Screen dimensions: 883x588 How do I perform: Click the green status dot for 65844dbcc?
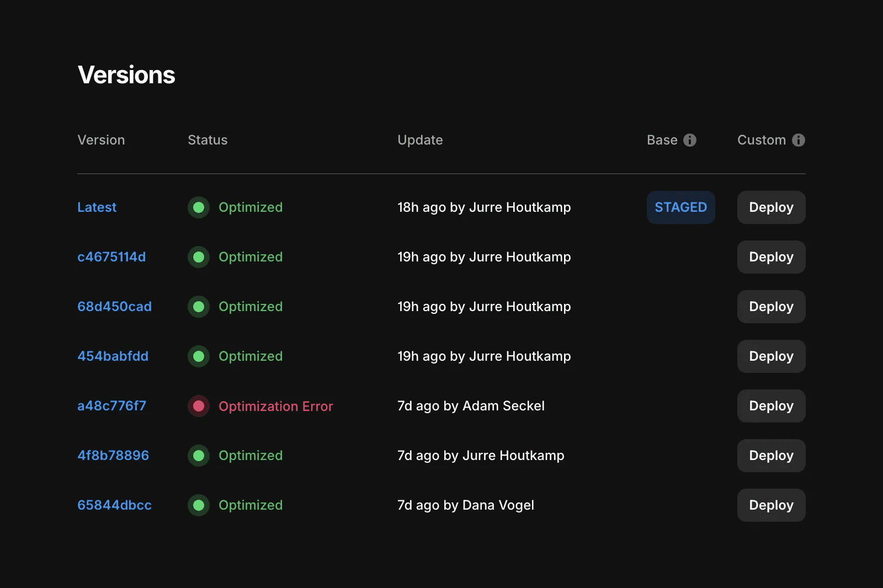click(x=199, y=505)
